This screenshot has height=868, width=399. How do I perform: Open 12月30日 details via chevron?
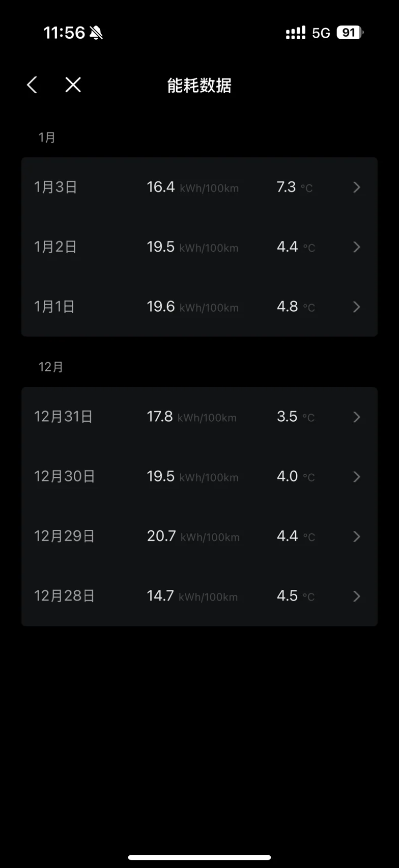coord(357,477)
